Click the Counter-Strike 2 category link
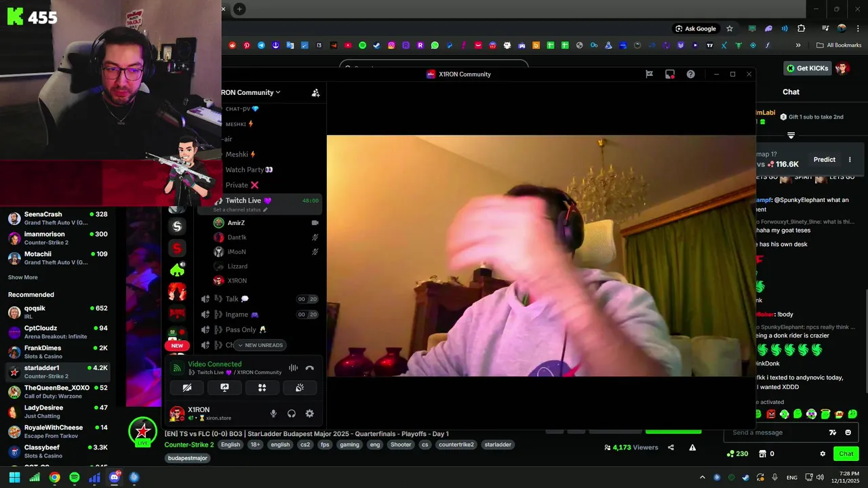 tap(189, 445)
